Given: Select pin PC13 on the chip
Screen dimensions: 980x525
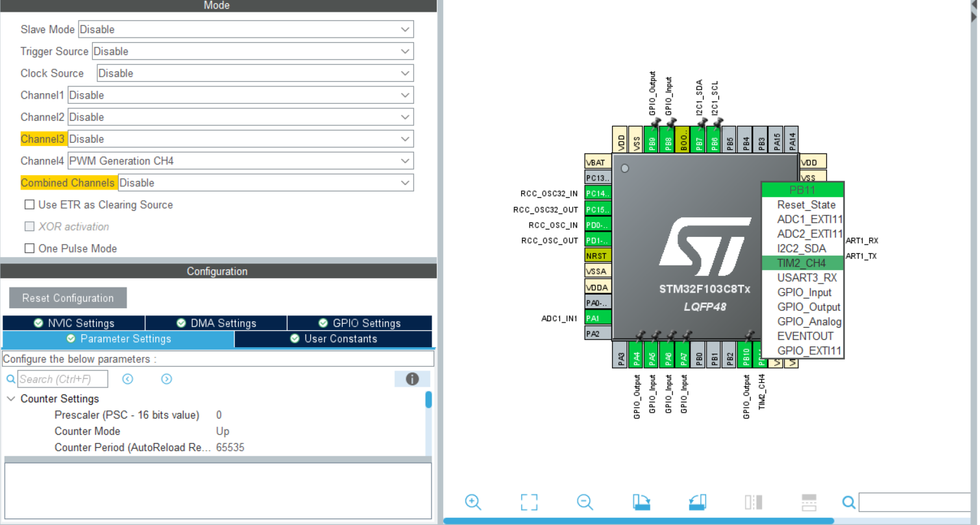Looking at the screenshot, I should 598,178.
